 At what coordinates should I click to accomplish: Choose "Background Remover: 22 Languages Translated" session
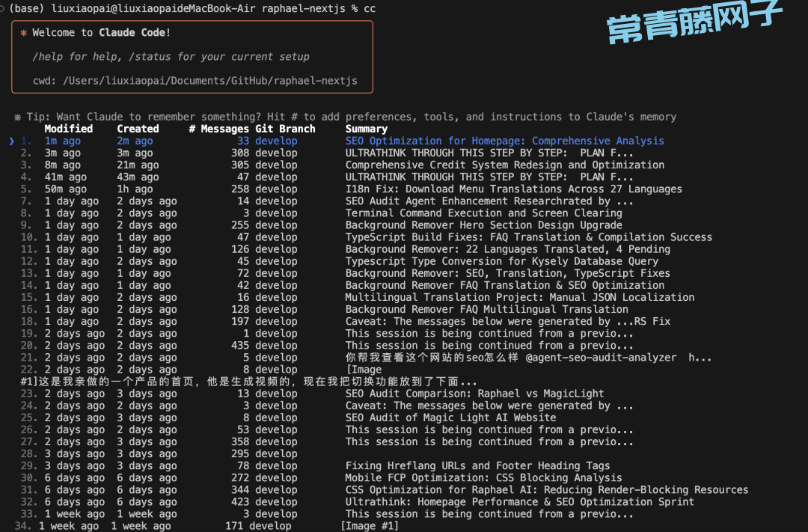pos(345,249)
